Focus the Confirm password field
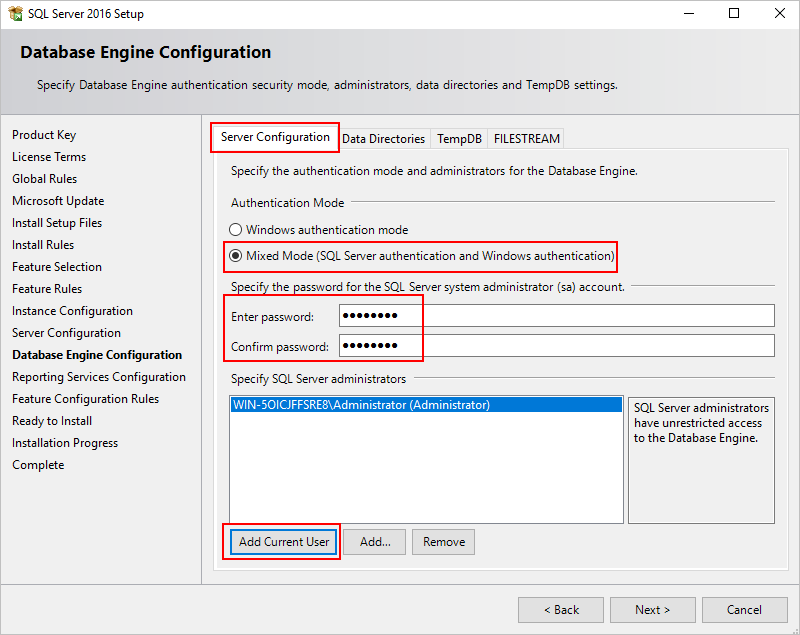This screenshot has height=635, width=800. tap(557, 346)
